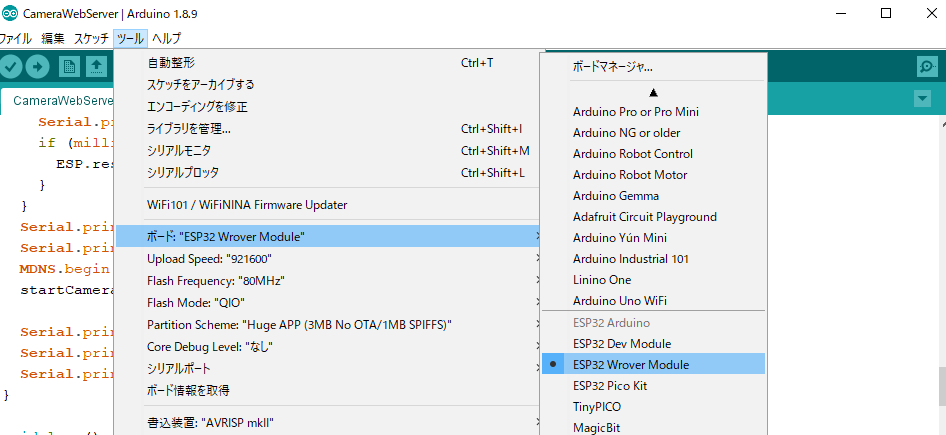This screenshot has height=435, width=946.
Task: Click the up triangle to scroll board list
Action: tap(653, 93)
